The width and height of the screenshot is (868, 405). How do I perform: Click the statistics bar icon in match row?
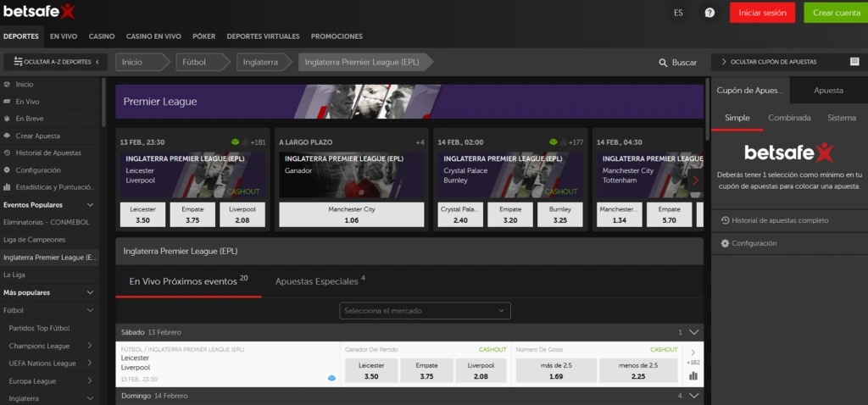click(x=693, y=375)
